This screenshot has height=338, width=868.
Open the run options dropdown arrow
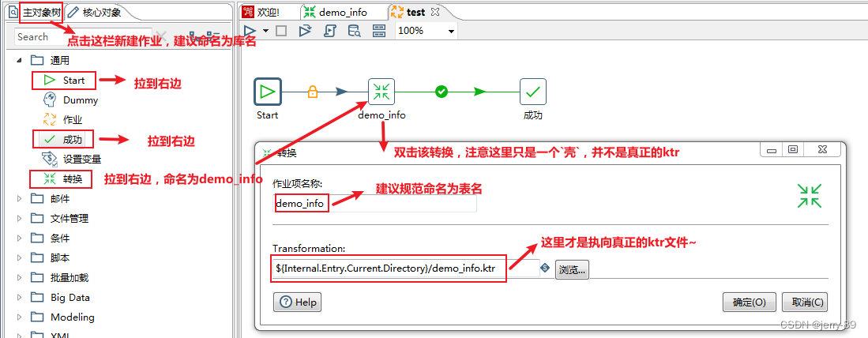tap(265, 31)
